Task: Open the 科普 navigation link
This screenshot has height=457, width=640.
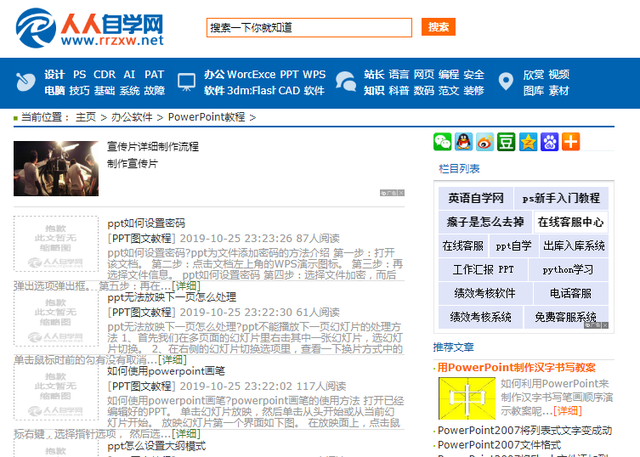Action: point(399,91)
